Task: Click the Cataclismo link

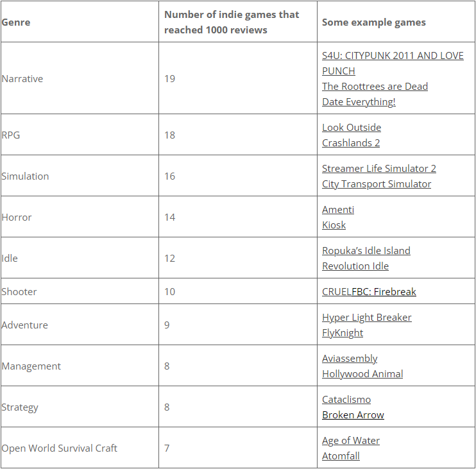Action: (x=346, y=400)
